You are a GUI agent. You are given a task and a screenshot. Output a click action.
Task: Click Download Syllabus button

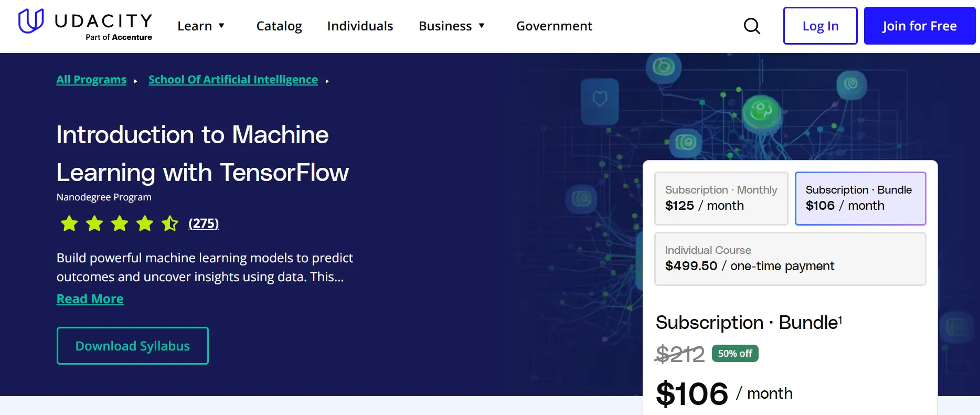tap(133, 346)
